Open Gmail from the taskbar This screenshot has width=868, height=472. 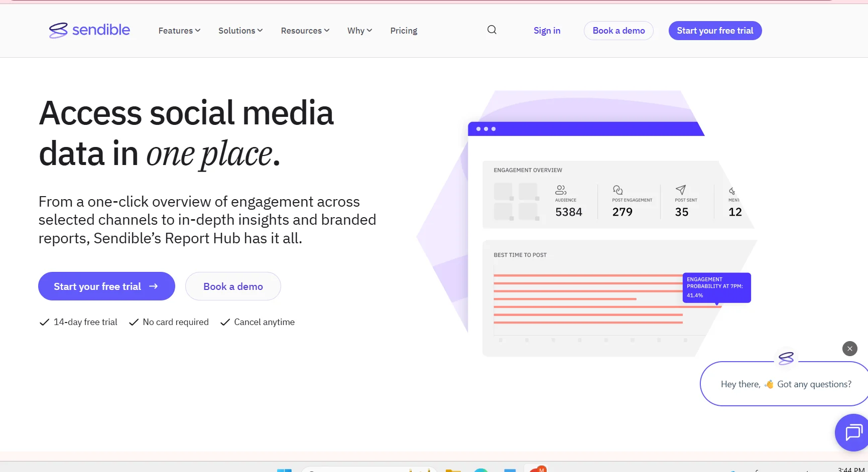click(537, 469)
